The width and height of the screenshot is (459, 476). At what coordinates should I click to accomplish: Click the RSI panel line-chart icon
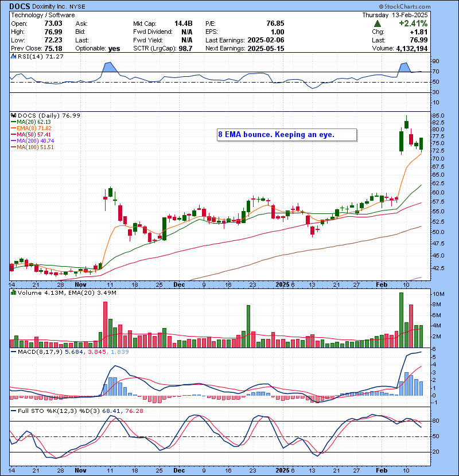pos(14,56)
